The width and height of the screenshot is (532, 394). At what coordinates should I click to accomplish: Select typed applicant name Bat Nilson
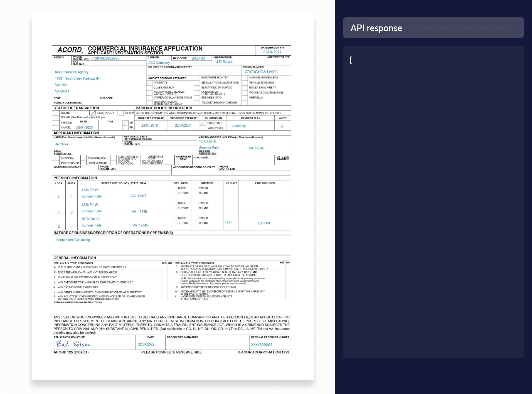click(x=62, y=144)
